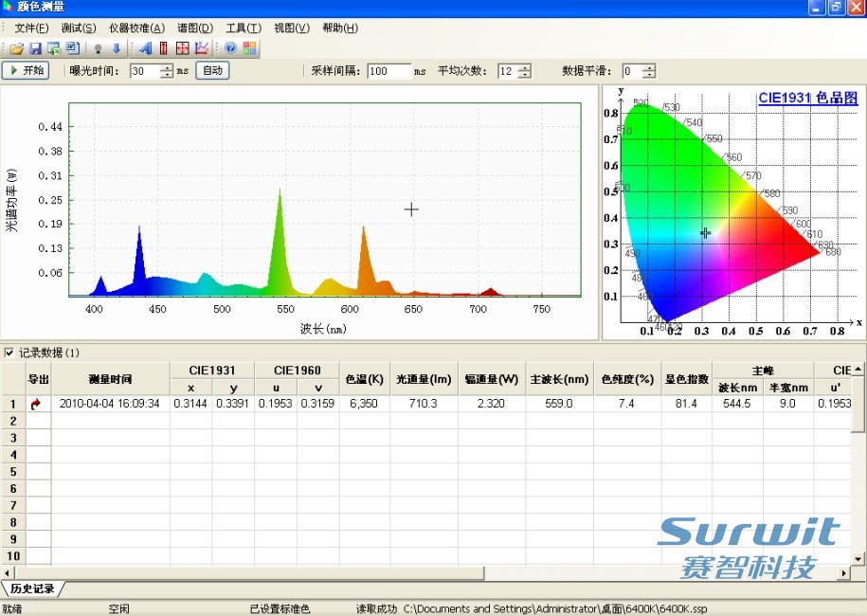Image resolution: width=867 pixels, height=616 pixels.
Task: Click the 自动 auto exposure button
Action: click(212, 71)
